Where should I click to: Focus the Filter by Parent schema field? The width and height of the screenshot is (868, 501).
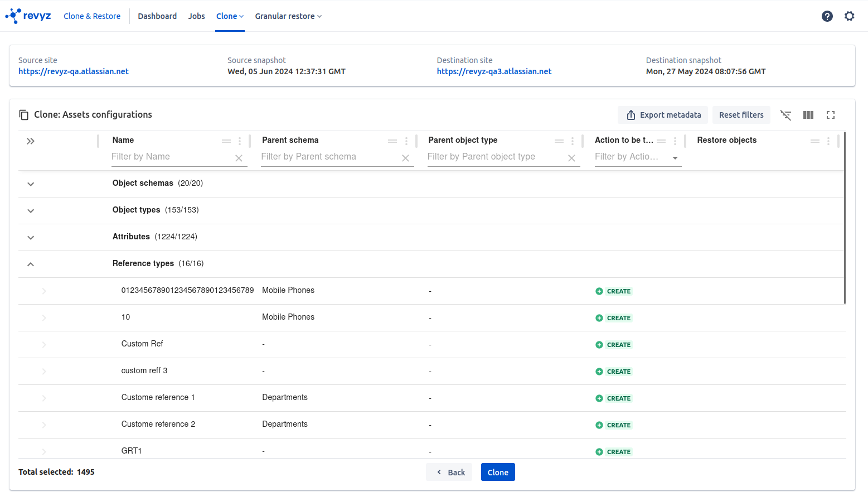tap(330, 157)
